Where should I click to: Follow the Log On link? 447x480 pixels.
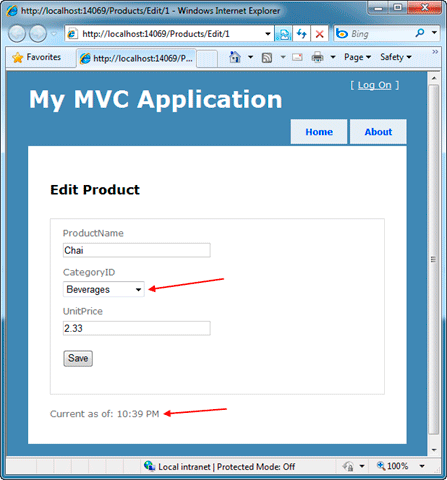374,85
